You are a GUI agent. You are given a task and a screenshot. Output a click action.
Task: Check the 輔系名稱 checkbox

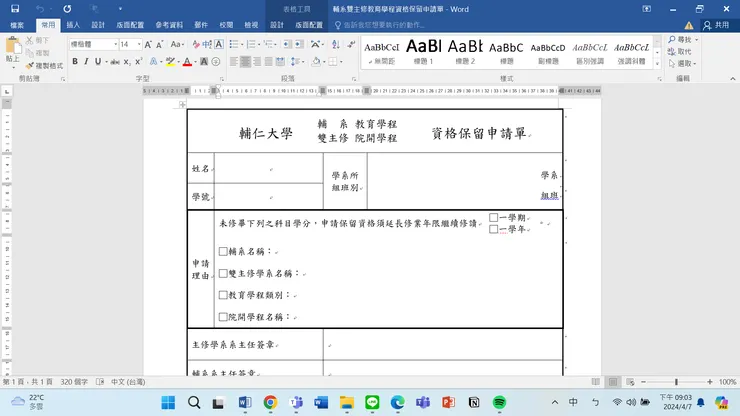click(x=223, y=252)
